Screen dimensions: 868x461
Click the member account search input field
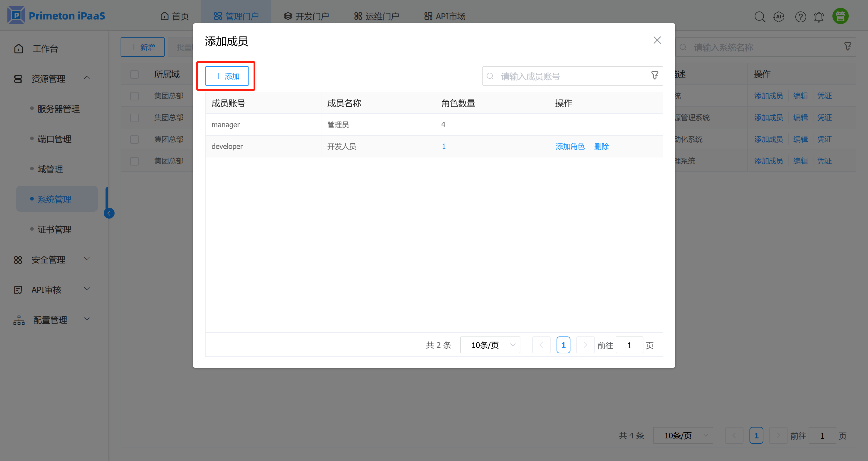point(556,76)
